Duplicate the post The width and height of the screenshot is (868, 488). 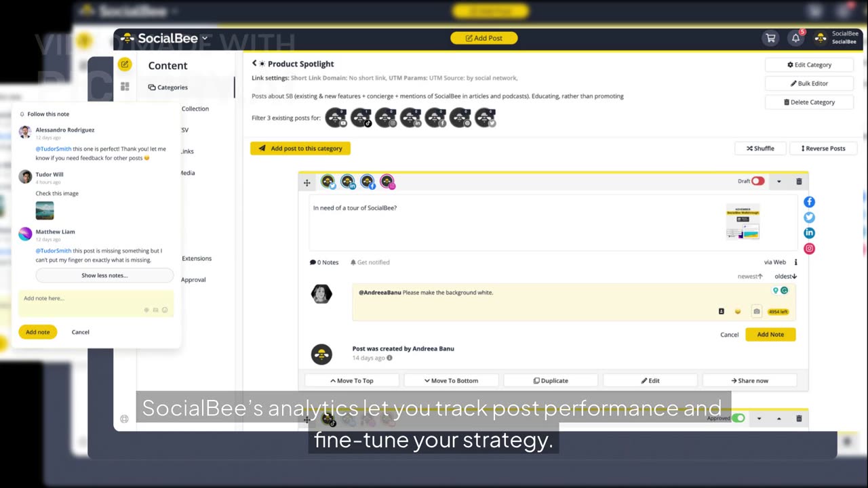pos(551,381)
